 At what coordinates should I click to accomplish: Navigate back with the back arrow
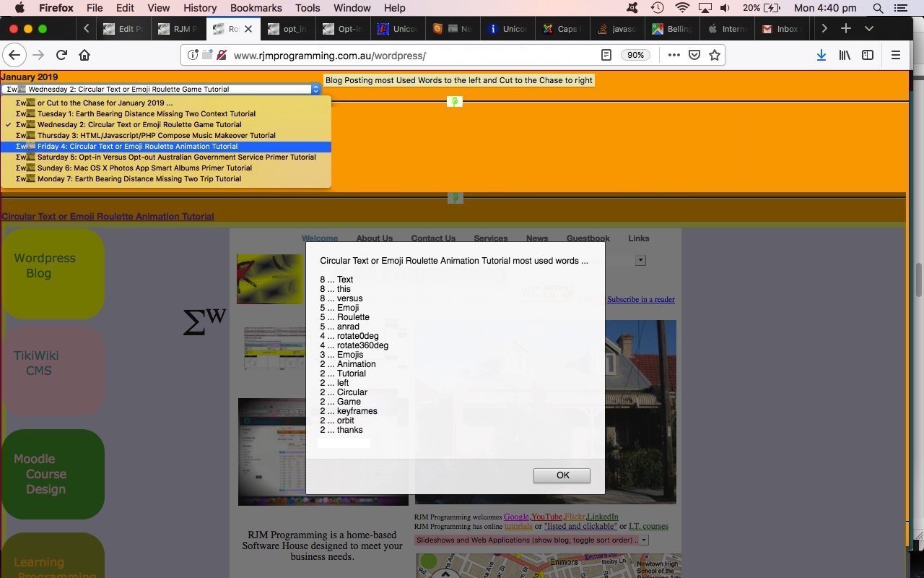coord(14,55)
